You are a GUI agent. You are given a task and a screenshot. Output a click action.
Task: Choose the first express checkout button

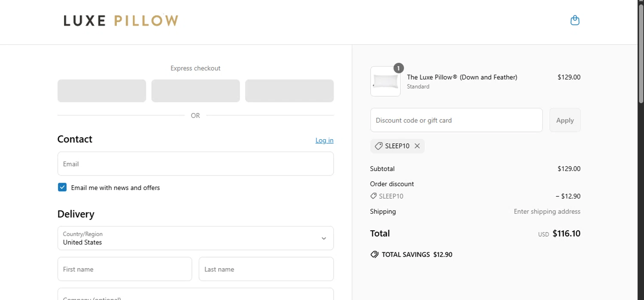pos(102,91)
